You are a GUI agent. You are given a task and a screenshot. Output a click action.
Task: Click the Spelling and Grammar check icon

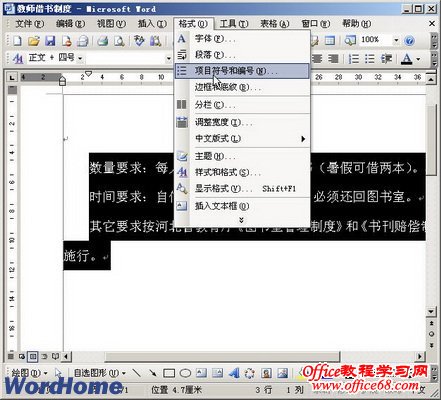pyautogui.click(x=139, y=41)
